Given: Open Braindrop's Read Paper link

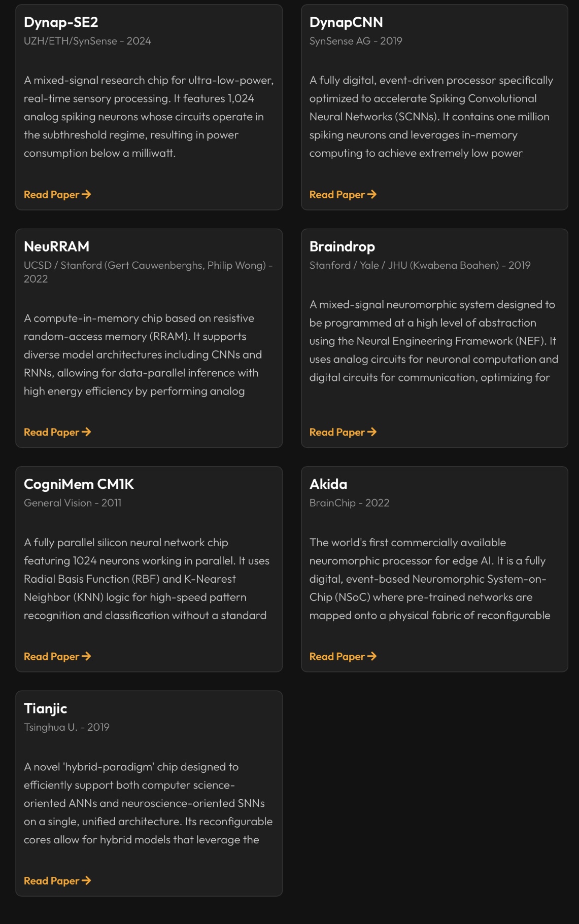Looking at the screenshot, I should pos(337,432).
